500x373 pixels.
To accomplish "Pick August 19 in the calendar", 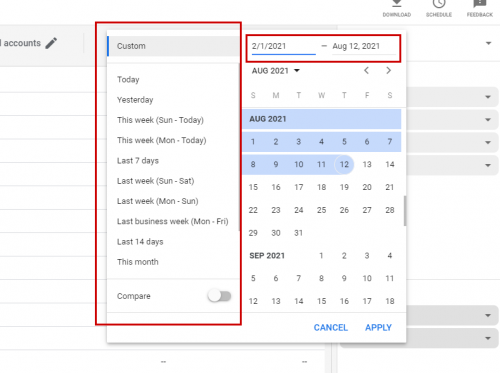I will click(344, 187).
